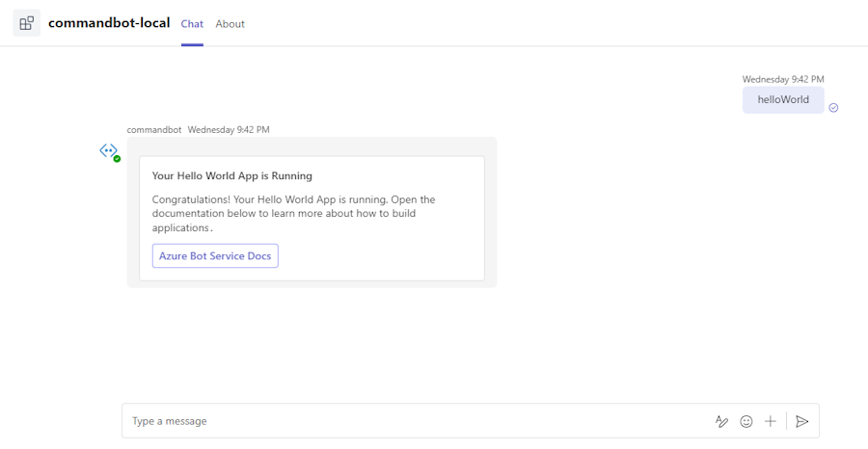
Task: Click the Your Hello World App is Running heading
Action: 231,175
